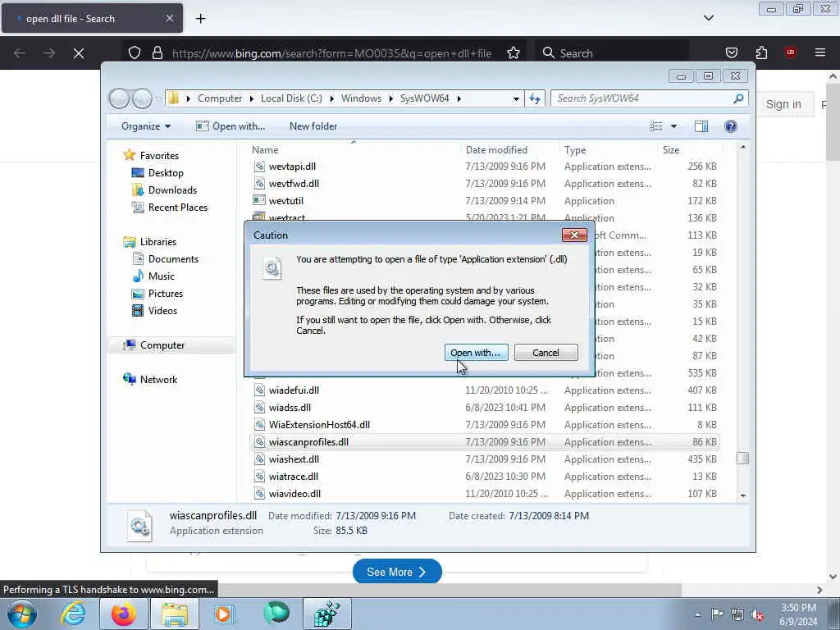Open new tab in Firefox
The height and width of the screenshot is (630, 840).
(x=200, y=19)
